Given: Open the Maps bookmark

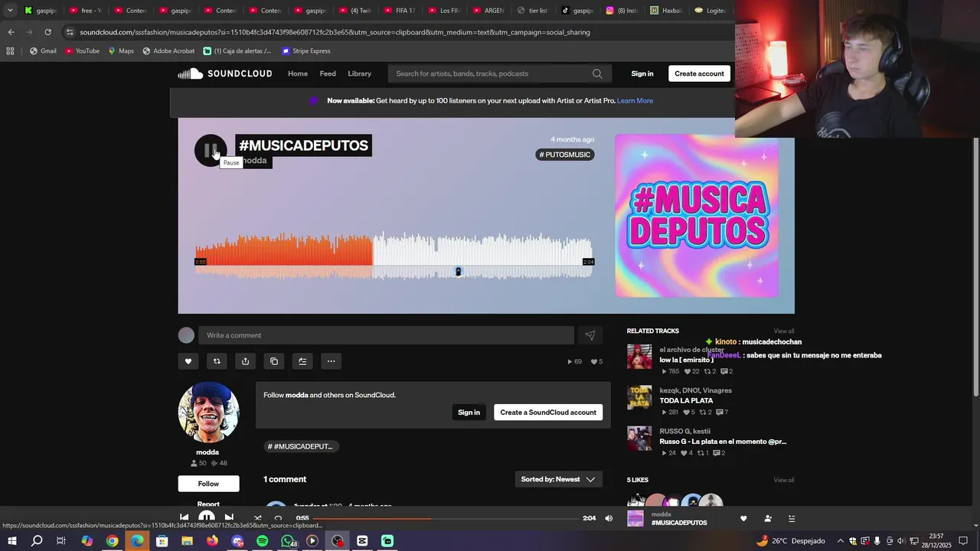Looking at the screenshot, I should pyautogui.click(x=121, y=51).
